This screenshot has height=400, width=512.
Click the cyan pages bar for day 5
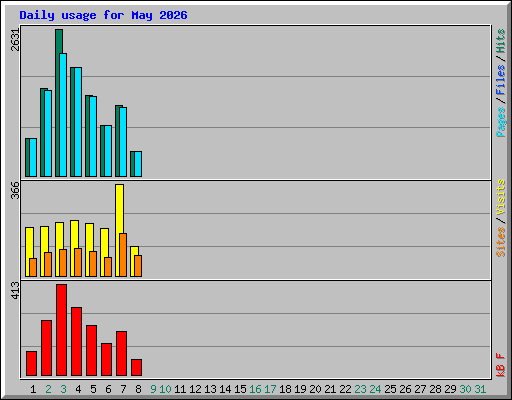point(93,136)
